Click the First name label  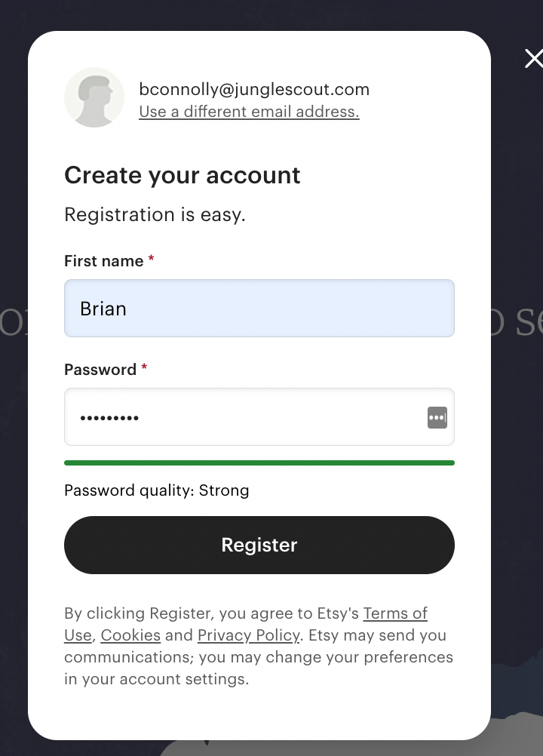tap(103, 261)
